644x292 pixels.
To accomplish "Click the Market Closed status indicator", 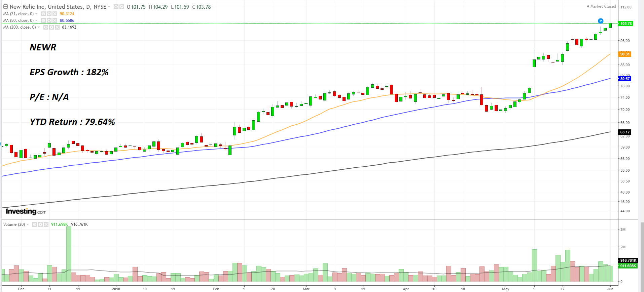I will pos(601,6).
